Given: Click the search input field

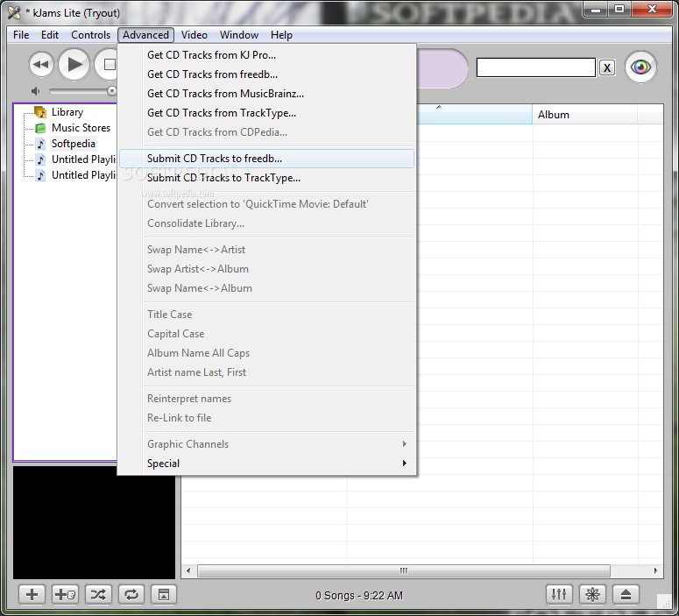Looking at the screenshot, I should (x=535, y=67).
